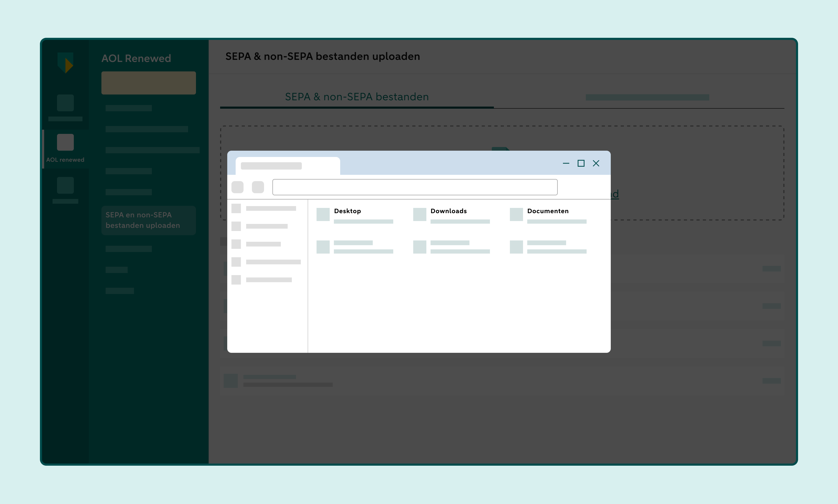Click the AOL Renewed panel heading
The image size is (838, 504).
pos(136,59)
